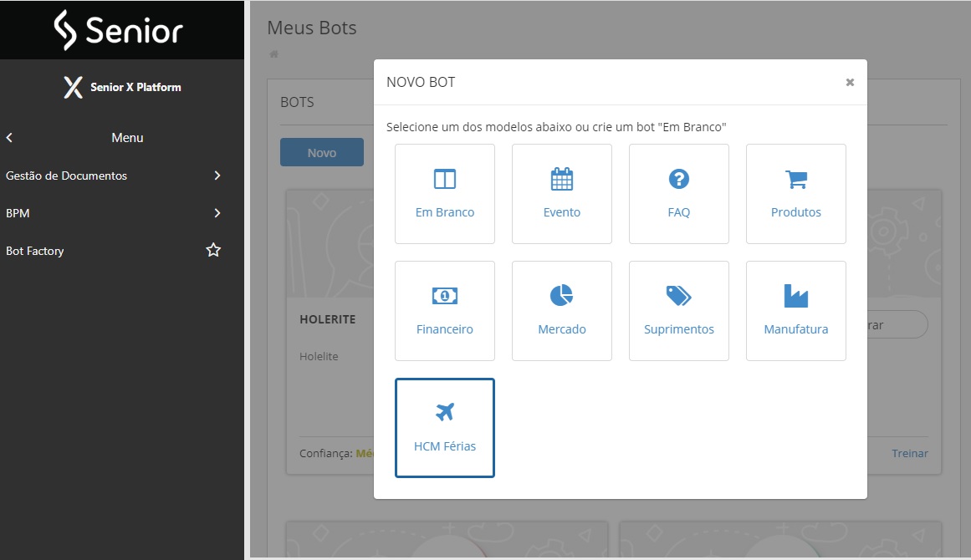971x560 pixels.
Task: Select the Em Branco template icon
Action: pyautogui.click(x=444, y=179)
